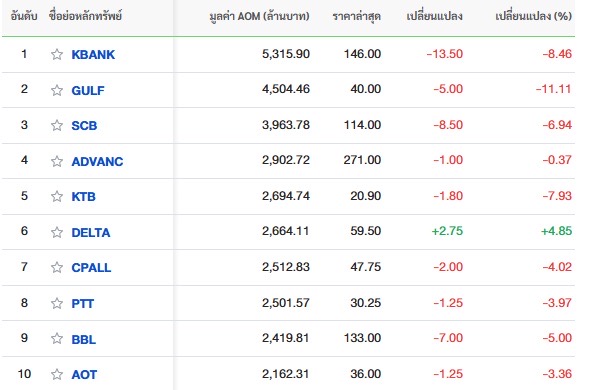Add ADVANC to favorites via star
Screen dimensions: 596x390
[x=57, y=161]
